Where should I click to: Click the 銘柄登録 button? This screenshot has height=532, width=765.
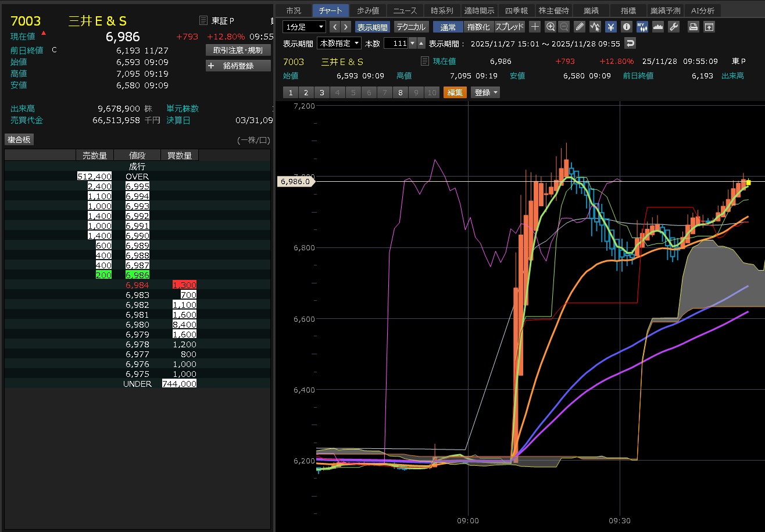pyautogui.click(x=238, y=66)
